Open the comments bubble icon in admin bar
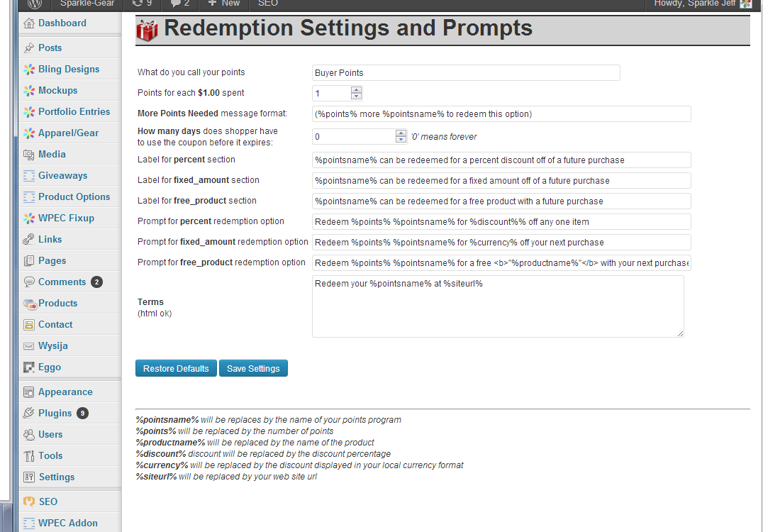Image resolution: width=763 pixels, height=532 pixels. pyautogui.click(x=175, y=4)
